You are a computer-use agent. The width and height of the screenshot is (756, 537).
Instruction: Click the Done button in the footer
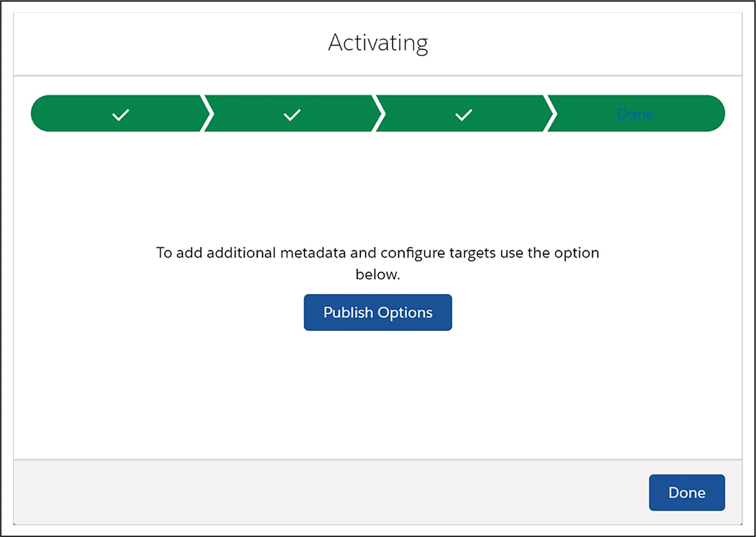pyautogui.click(x=687, y=492)
